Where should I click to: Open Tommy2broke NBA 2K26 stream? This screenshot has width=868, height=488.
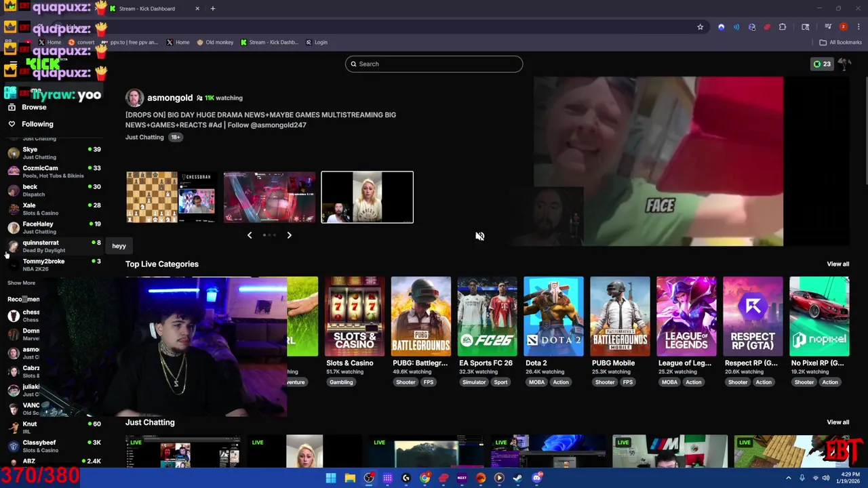point(54,264)
